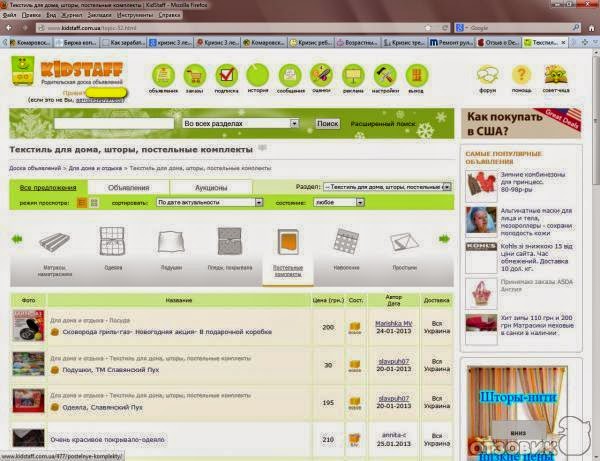Viewport: 600px width, 461px height.
Task: Click the KidStaff logo
Action: 67,72
